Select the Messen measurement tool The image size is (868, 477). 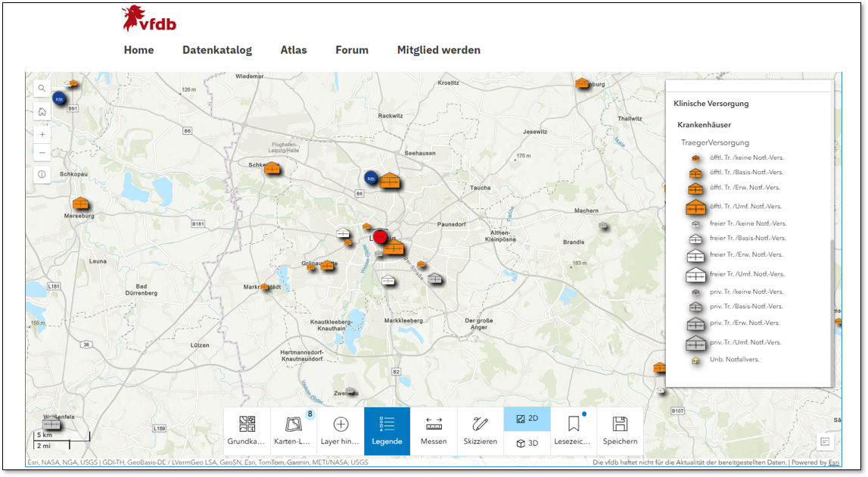tap(434, 431)
